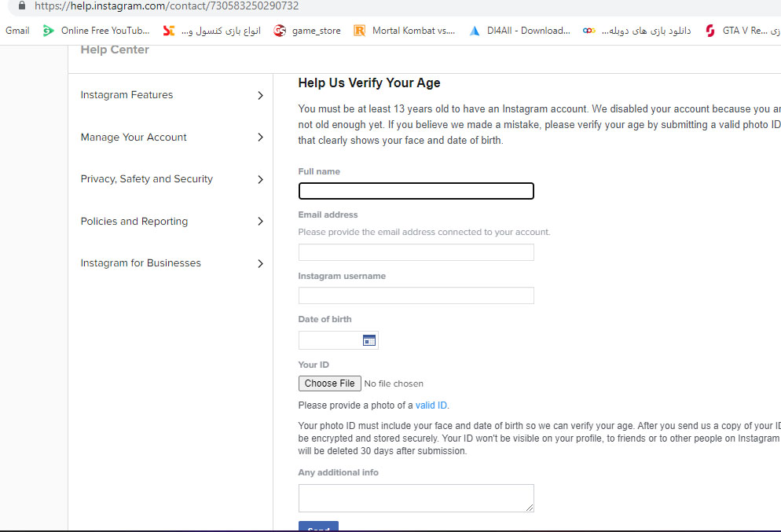Click the favicon before دانلود بازی های دوبله

pyautogui.click(x=589, y=31)
